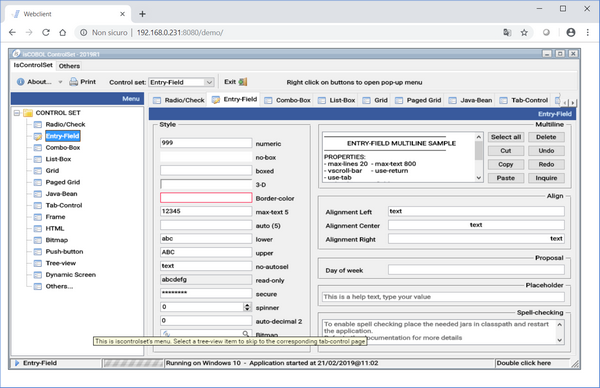
Task: Switch to Others top tab
Action: [x=69, y=66]
